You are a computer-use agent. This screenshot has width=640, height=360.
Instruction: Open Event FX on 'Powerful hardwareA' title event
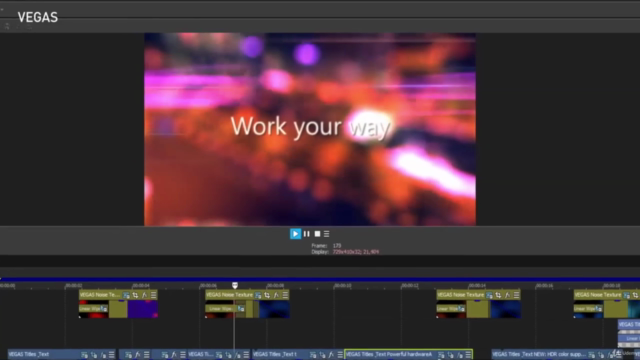point(460,355)
